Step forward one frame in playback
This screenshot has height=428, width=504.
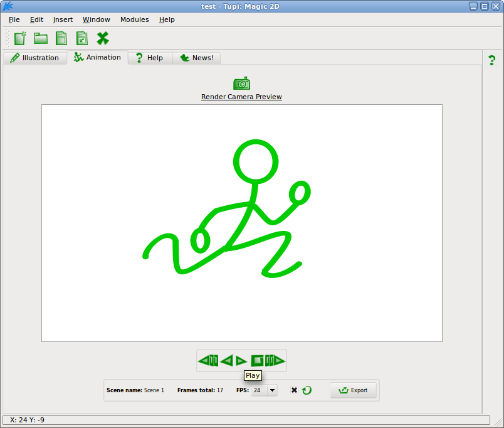coord(275,361)
